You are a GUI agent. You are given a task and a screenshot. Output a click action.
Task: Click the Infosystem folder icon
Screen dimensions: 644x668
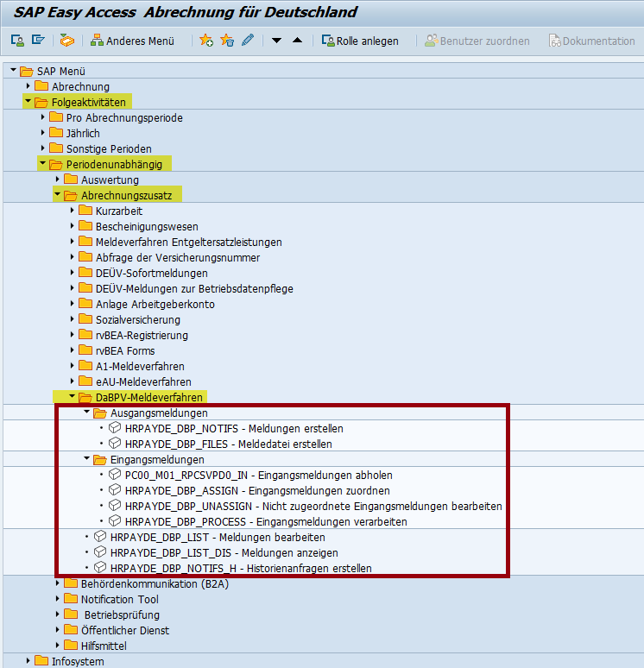[x=41, y=661]
